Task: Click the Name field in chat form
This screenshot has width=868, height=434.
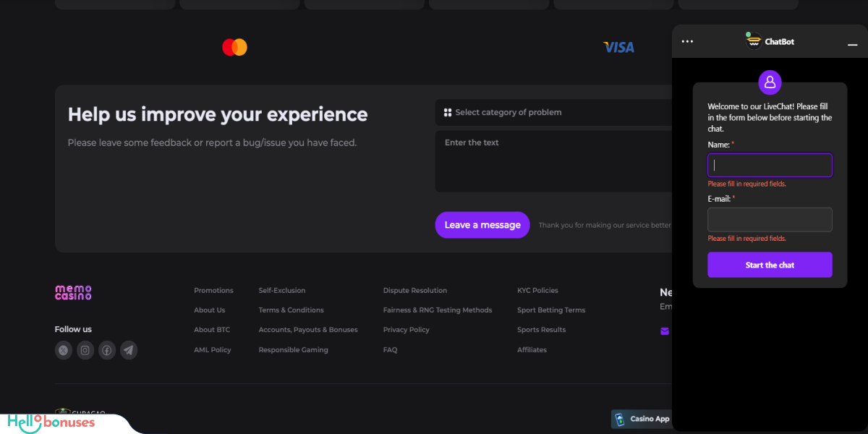Action: (x=770, y=165)
